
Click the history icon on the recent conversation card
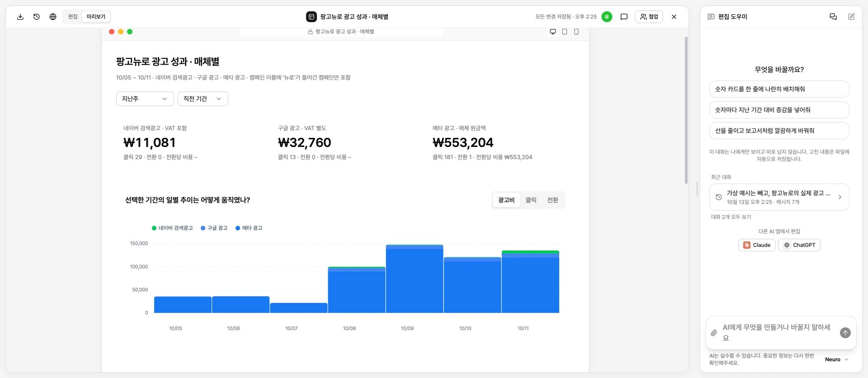(718, 197)
